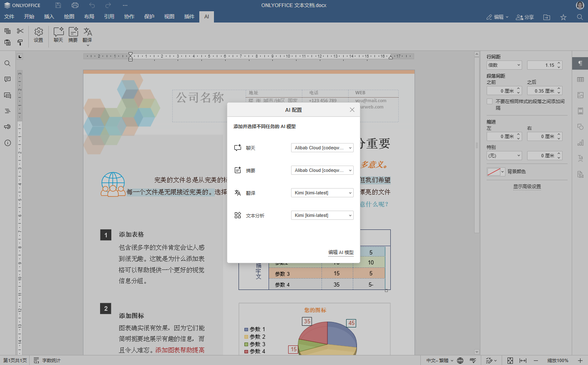The height and width of the screenshot is (365, 588).
Task: Open table settings in right sidebar
Action: (580, 79)
